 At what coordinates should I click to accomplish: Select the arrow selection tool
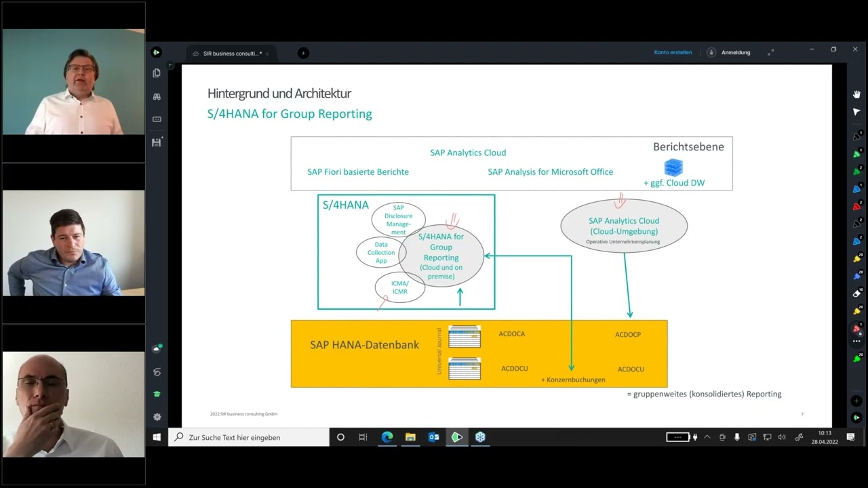point(856,112)
